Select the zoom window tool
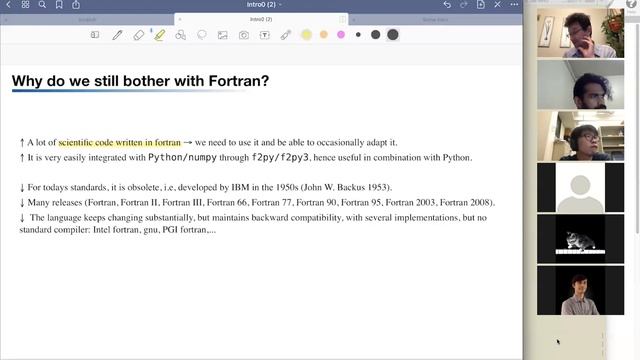Viewport: 640px width, 360px height. click(x=95, y=35)
